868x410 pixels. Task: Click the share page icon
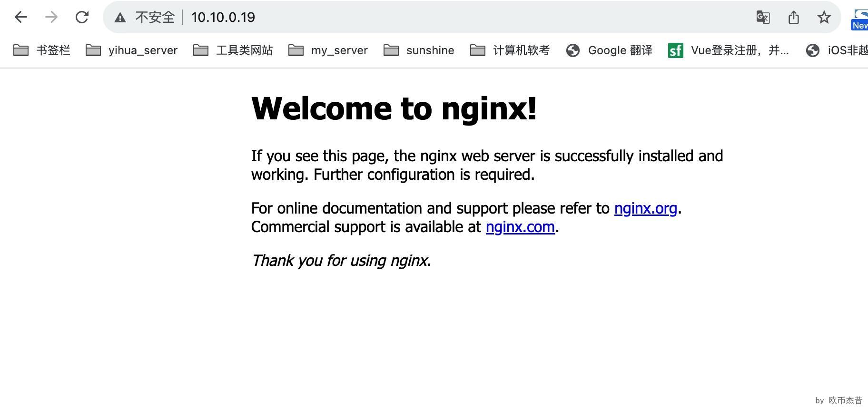[x=793, y=18]
